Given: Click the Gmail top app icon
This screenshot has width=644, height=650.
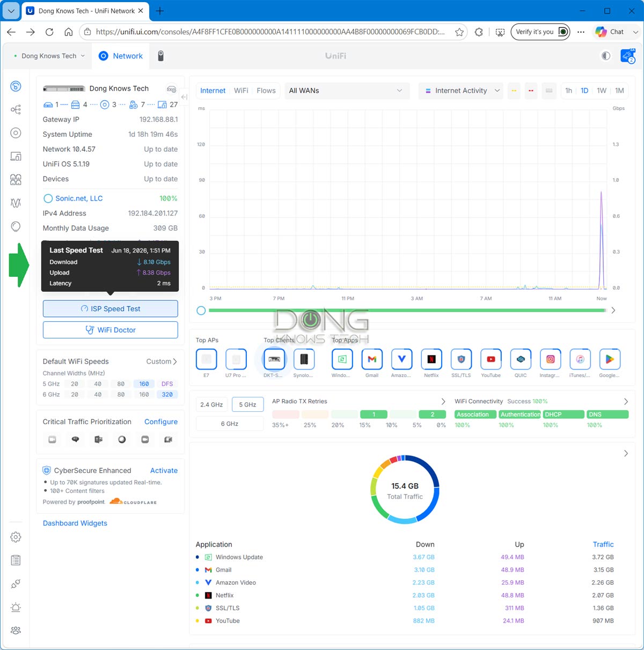Looking at the screenshot, I should click(372, 359).
